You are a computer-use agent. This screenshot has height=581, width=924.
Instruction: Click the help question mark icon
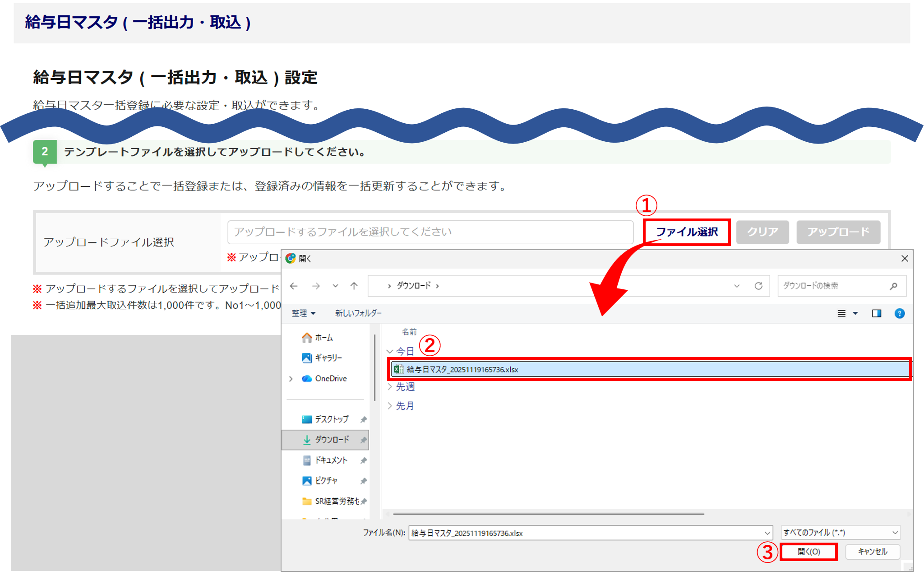click(899, 313)
